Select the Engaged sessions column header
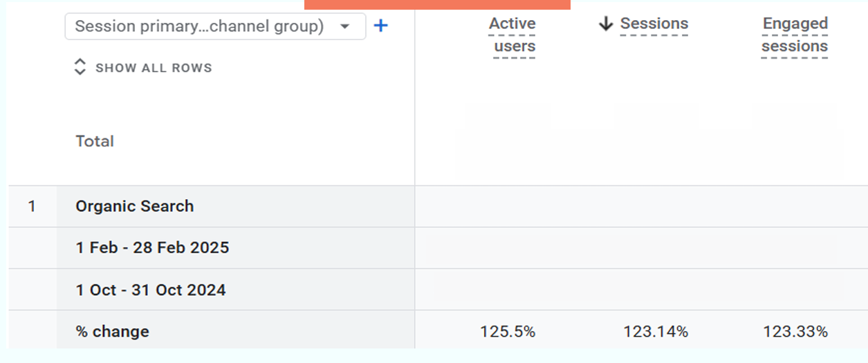This screenshot has height=363, width=868. (x=795, y=35)
